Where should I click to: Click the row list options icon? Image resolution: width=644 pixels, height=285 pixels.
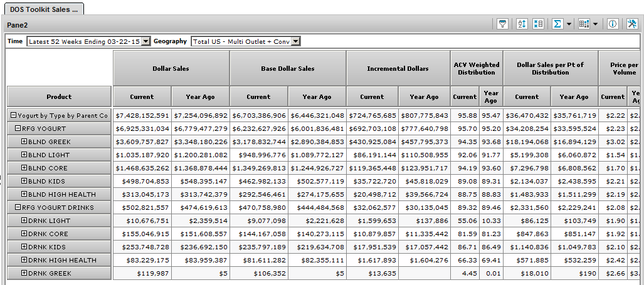click(538, 24)
